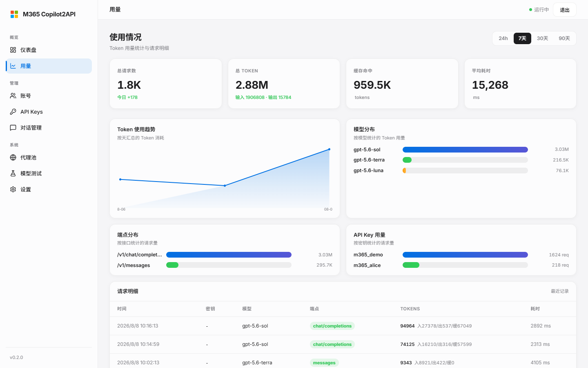Viewport: 588px width, 368px height.
Task: Click the 1624 req value
Action: coord(559,255)
